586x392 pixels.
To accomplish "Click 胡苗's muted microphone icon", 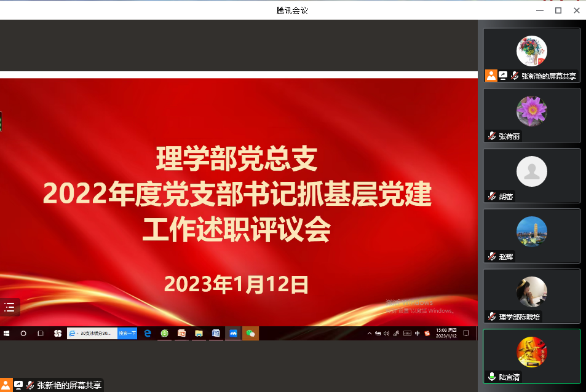I will [x=492, y=197].
